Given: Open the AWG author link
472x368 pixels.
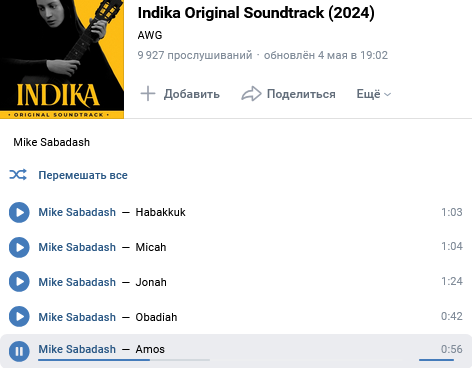Looking at the screenshot, I should tap(150, 35).
